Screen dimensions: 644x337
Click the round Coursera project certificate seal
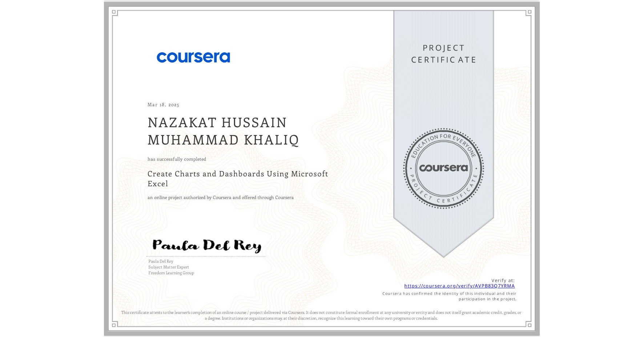pyautogui.click(x=443, y=168)
